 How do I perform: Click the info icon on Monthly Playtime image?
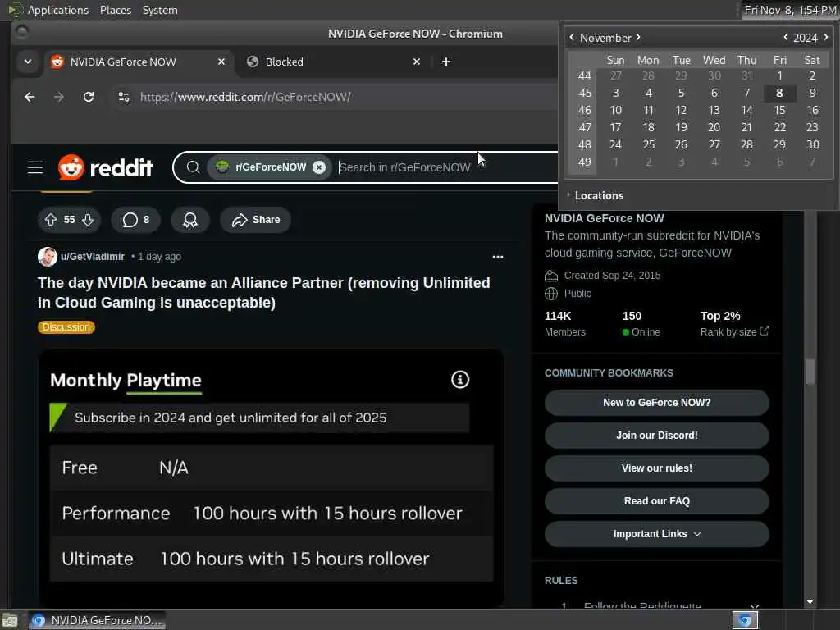[460, 380]
